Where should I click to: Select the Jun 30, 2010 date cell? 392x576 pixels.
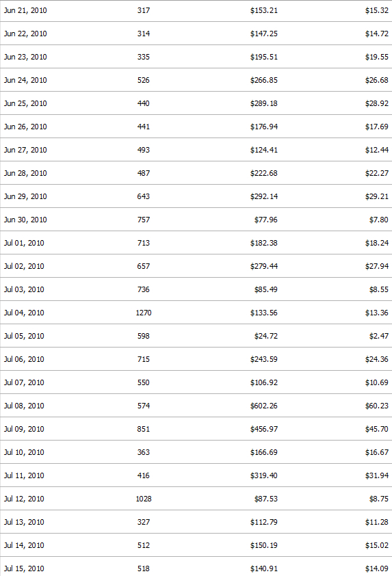click(25, 220)
